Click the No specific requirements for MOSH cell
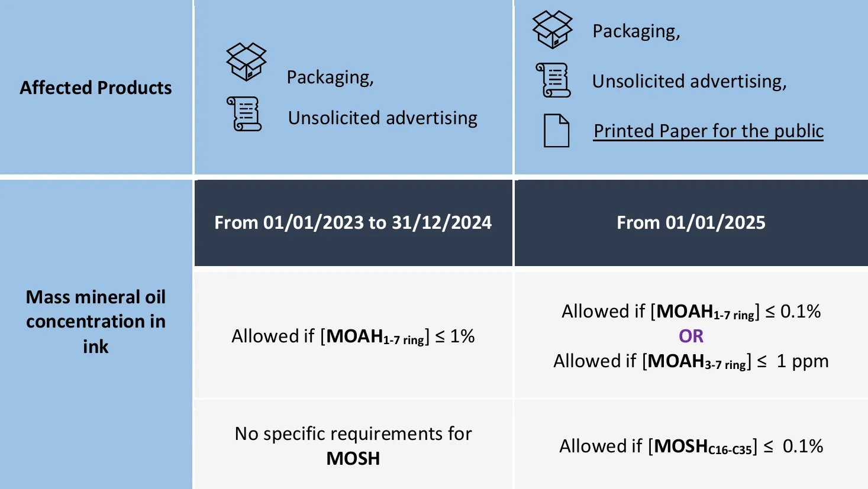The height and width of the screenshot is (489, 868). (353, 445)
